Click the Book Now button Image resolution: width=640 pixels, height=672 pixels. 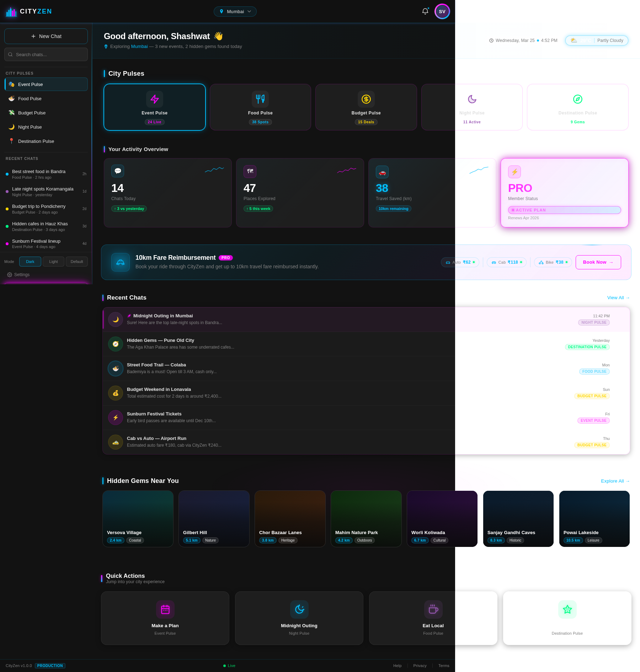pos(598,262)
